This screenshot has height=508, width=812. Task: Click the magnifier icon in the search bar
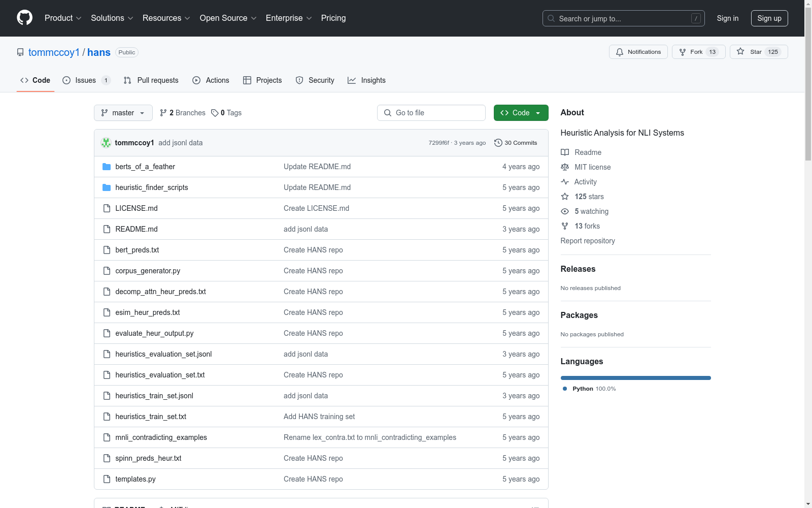[551, 18]
